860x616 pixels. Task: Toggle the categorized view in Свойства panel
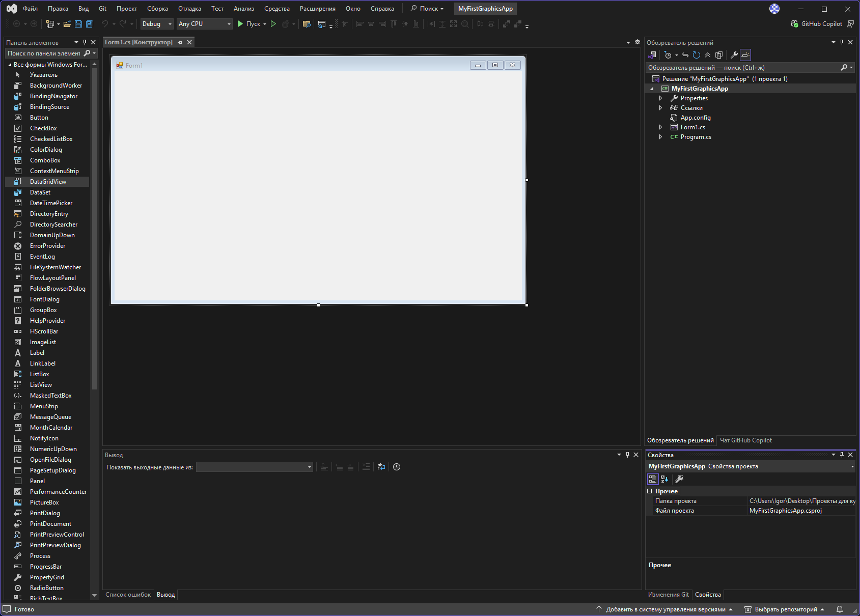[653, 479]
